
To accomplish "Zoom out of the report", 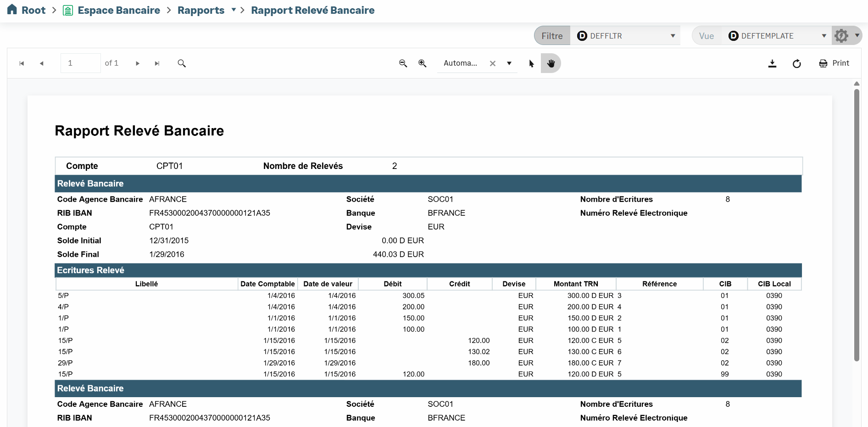I will click(403, 63).
